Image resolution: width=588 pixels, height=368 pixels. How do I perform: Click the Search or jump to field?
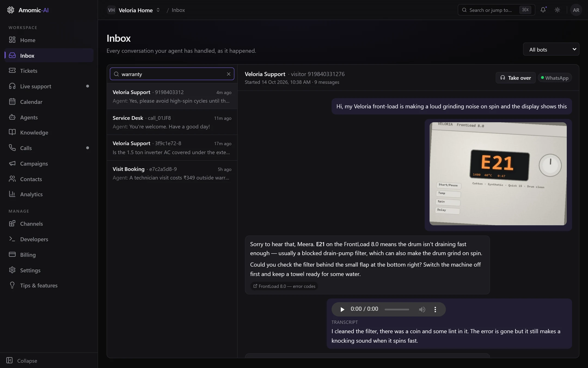[496, 10]
